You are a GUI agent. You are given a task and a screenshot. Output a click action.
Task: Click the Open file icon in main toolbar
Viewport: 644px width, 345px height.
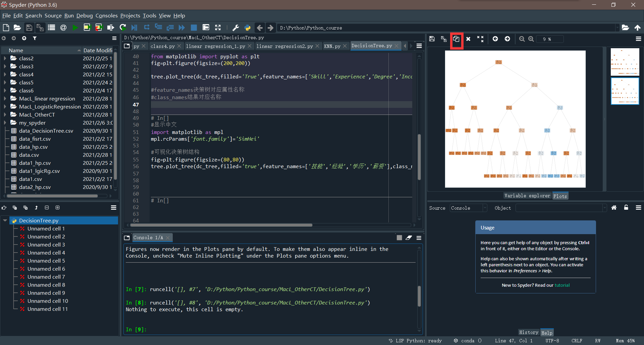pyautogui.click(x=17, y=27)
